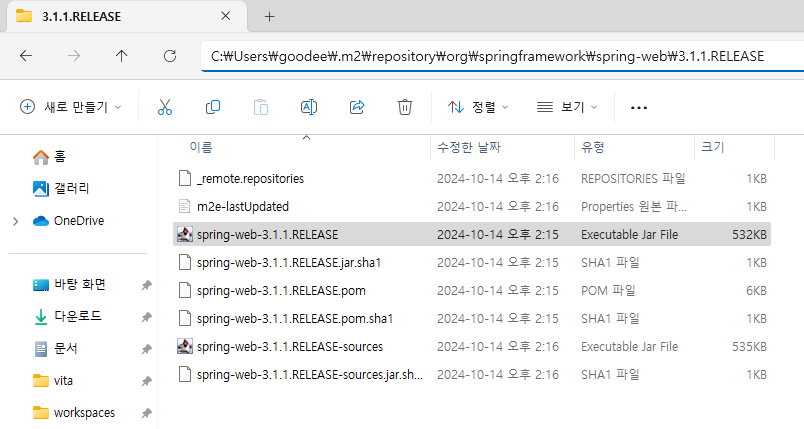
Task: Click the jar icon of spring-web-3.1.1.RELEASE-sources
Action: pos(185,346)
